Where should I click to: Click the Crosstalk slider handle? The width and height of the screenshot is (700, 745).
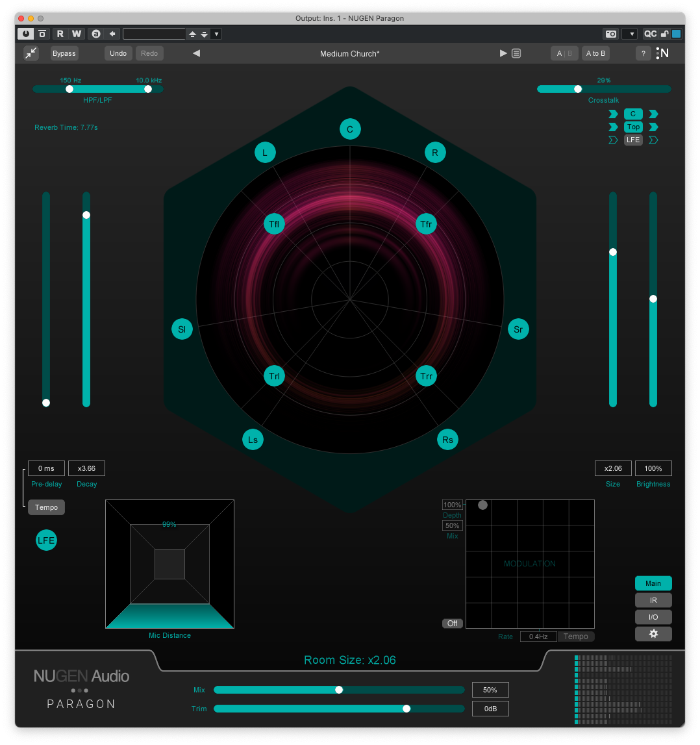577,89
